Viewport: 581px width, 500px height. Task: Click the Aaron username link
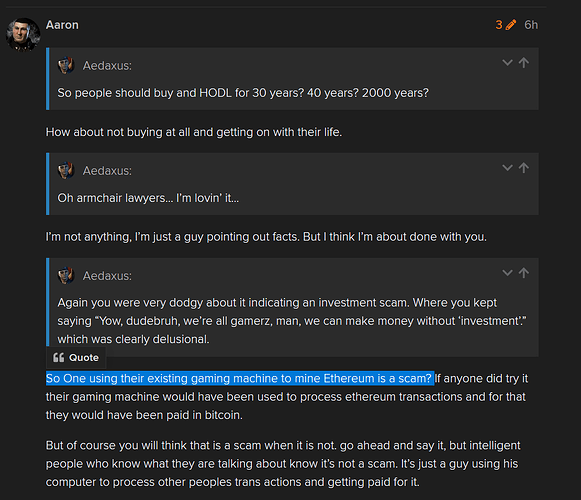62,25
